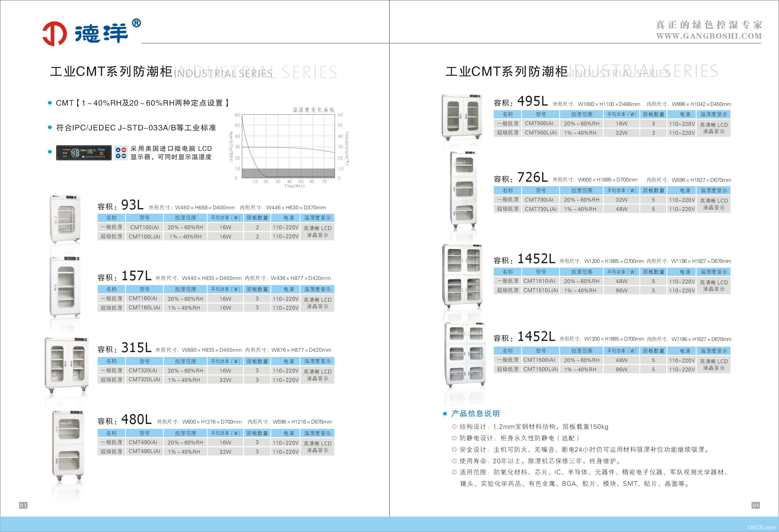Click the left page 工业CMT系列防潮柜 title
This screenshot has width=779, height=532.
tap(111, 72)
